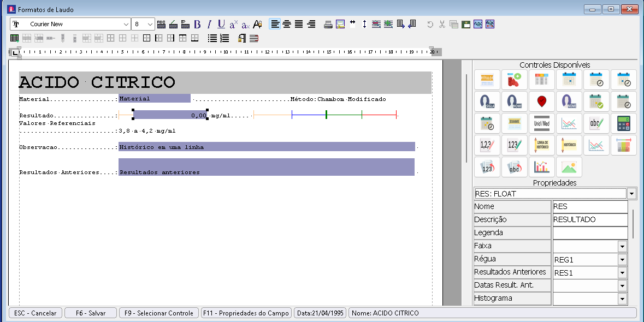Open the Courier New font dropdown

coord(126,24)
